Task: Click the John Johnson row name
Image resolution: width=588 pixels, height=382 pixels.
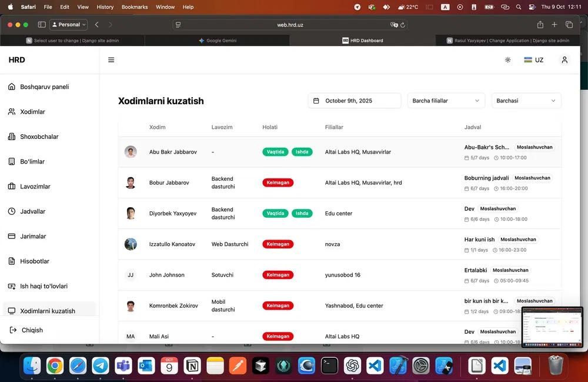Action: coord(167,275)
